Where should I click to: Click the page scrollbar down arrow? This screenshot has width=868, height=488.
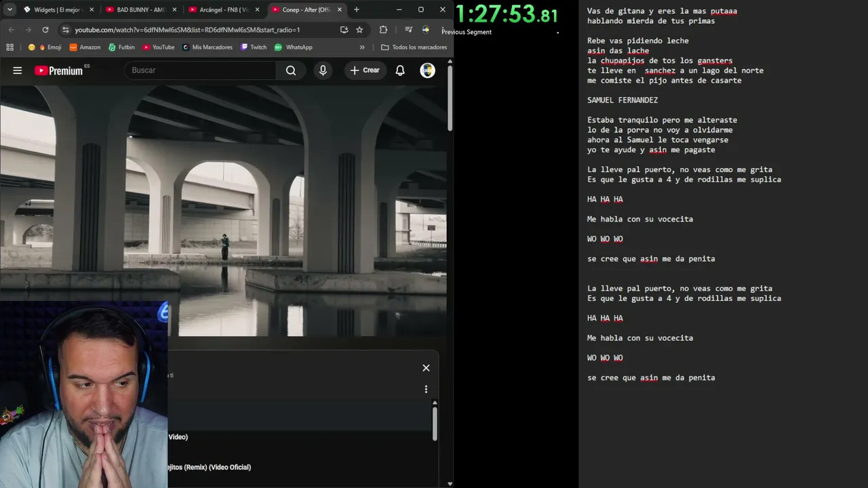pos(450,484)
